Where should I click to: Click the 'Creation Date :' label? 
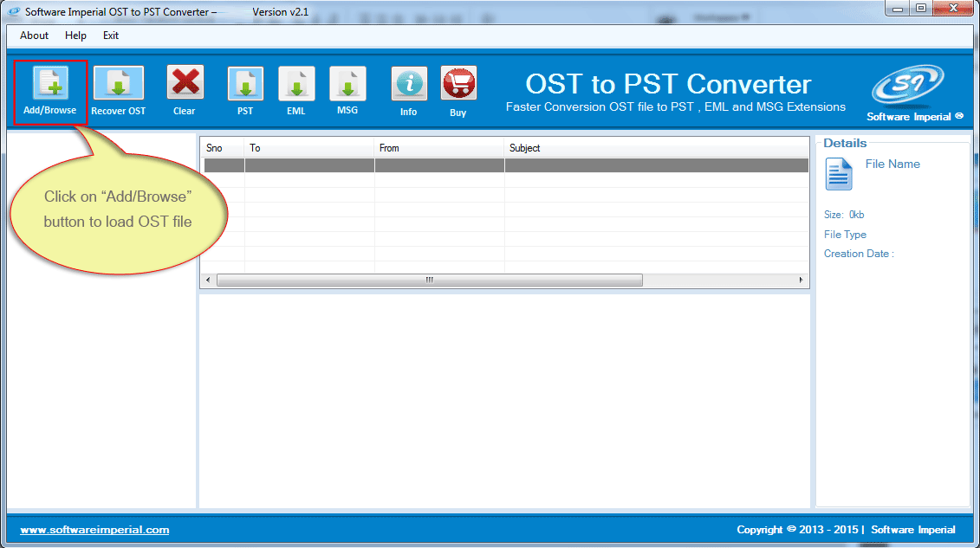pyautogui.click(x=859, y=254)
